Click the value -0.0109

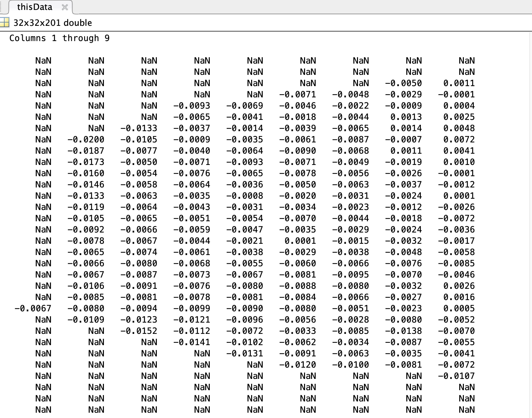[x=86, y=320]
